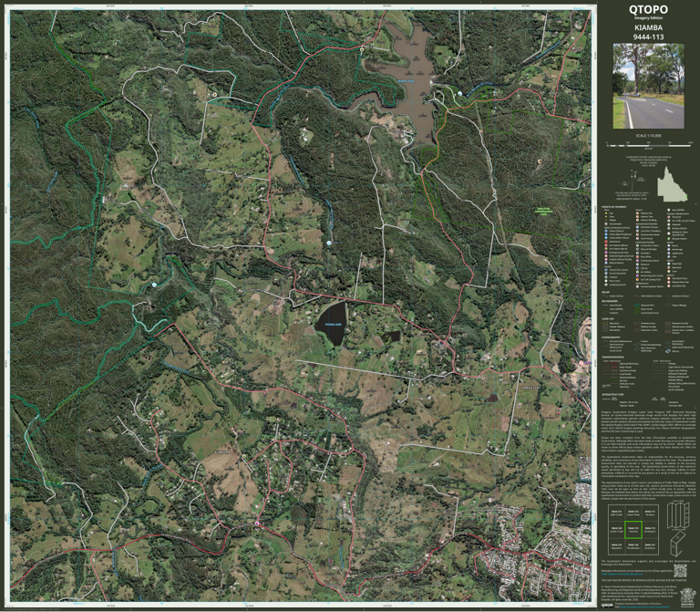Select the Nambour cell in the index grid
This screenshot has height=612, width=700.
click(650, 546)
